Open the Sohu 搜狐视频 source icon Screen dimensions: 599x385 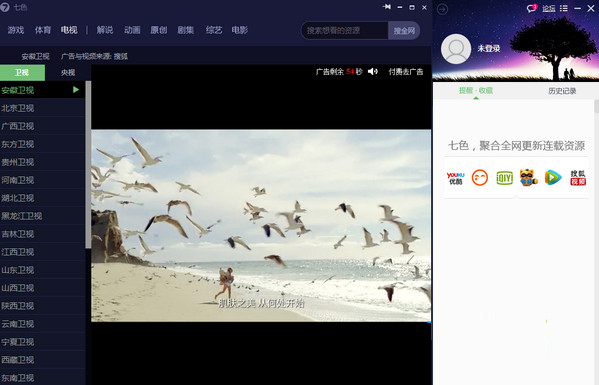coord(578,178)
